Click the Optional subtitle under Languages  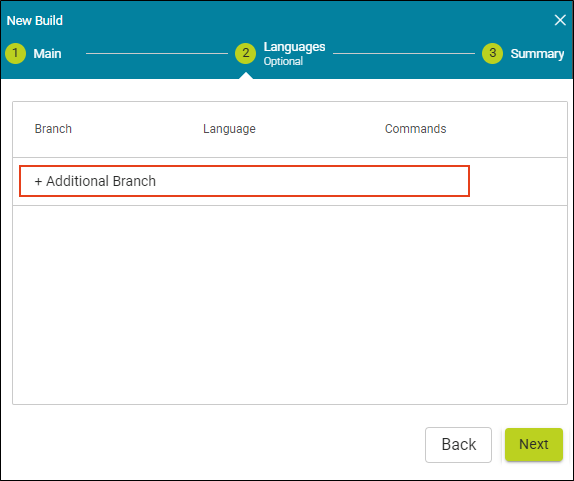click(283, 61)
